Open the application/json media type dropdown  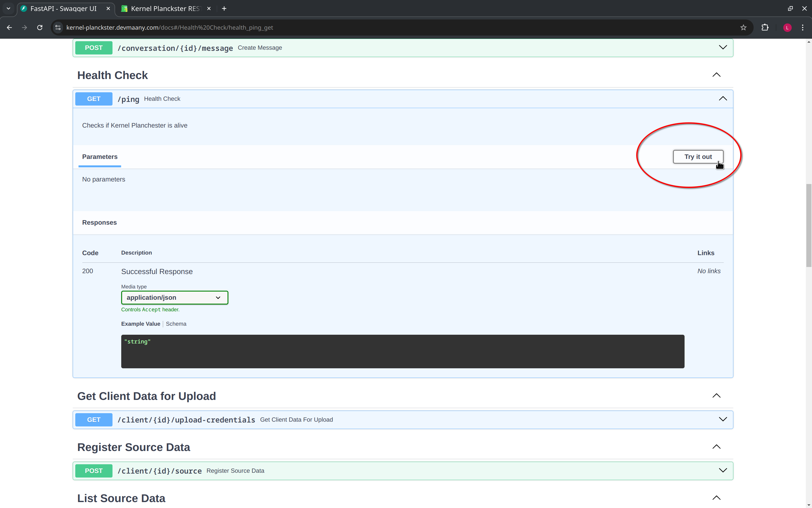[x=175, y=298]
